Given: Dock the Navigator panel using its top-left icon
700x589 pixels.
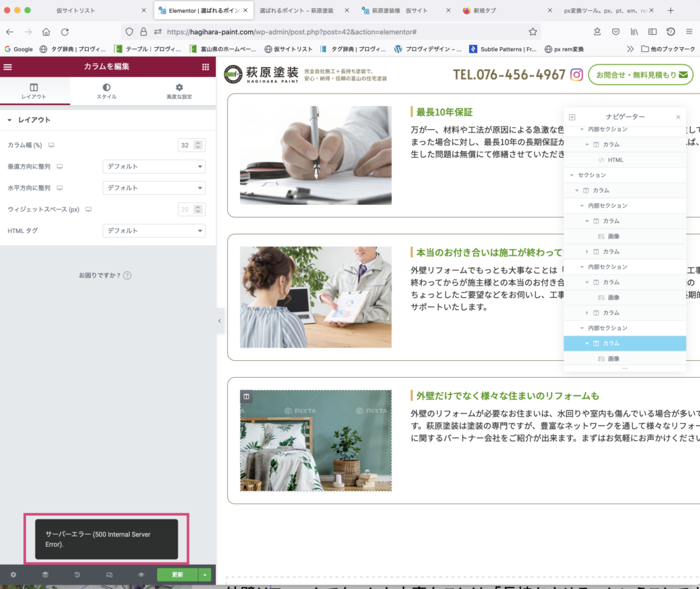Looking at the screenshot, I should [572, 117].
